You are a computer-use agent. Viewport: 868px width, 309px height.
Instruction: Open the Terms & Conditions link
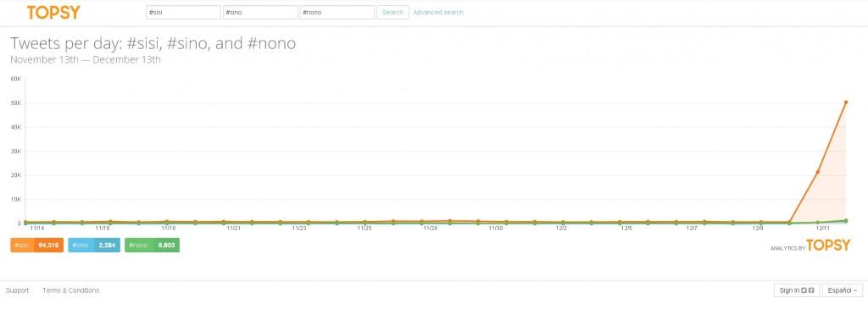pyautogui.click(x=71, y=290)
